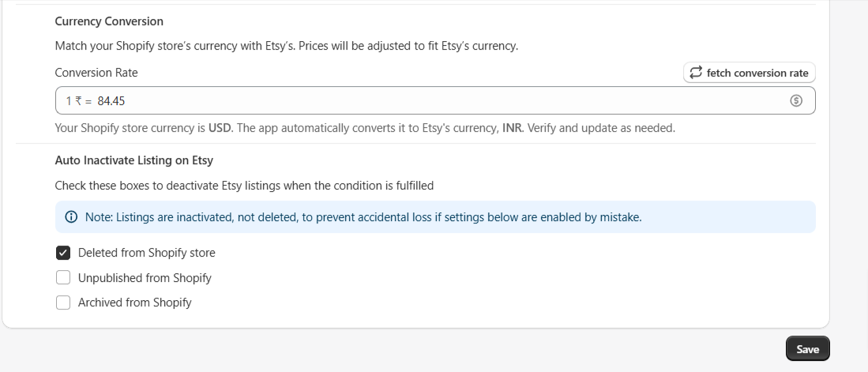Viewport: 868px width, 372px height.
Task: Click the dollar coin icon in rate field
Action: [796, 101]
